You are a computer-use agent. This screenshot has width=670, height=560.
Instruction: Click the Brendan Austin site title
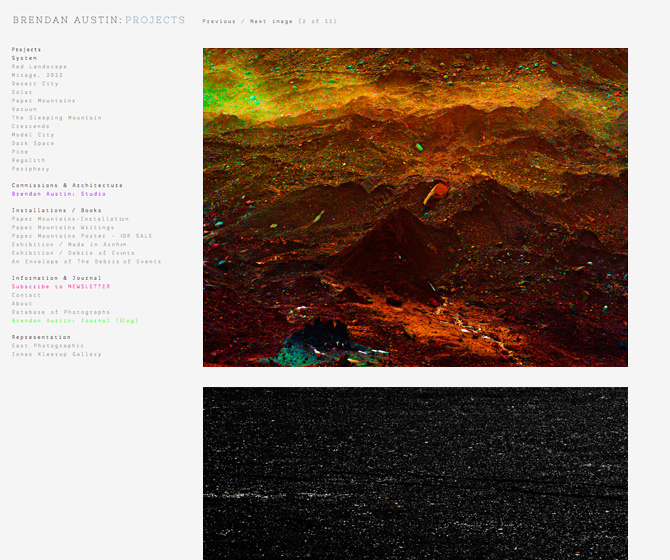66,20
